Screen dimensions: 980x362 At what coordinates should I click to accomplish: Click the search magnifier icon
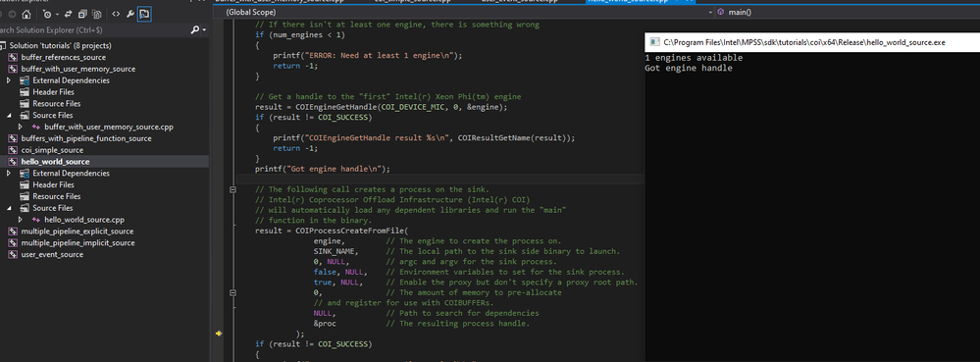coord(195,30)
